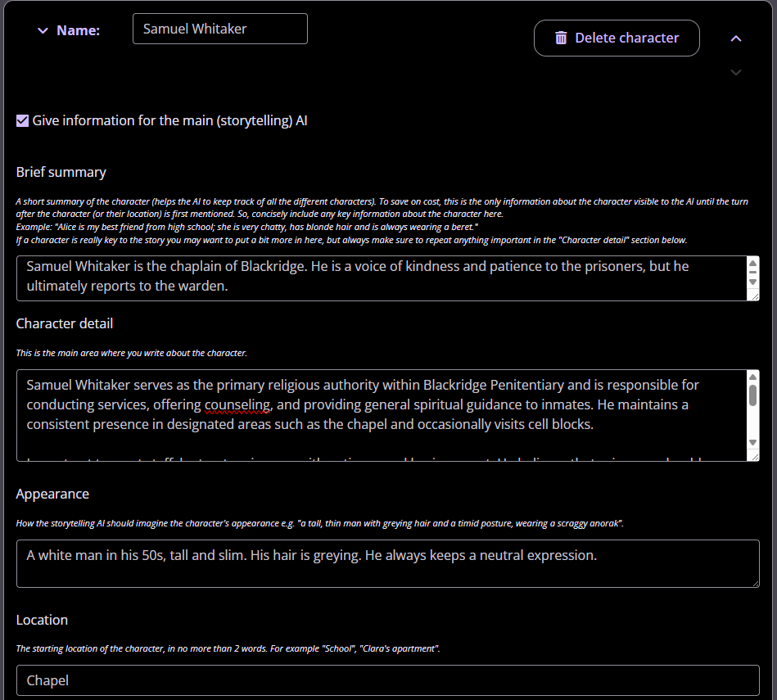Click the Location field containing Chapel
This screenshot has width=777, height=700.
[x=386, y=680]
